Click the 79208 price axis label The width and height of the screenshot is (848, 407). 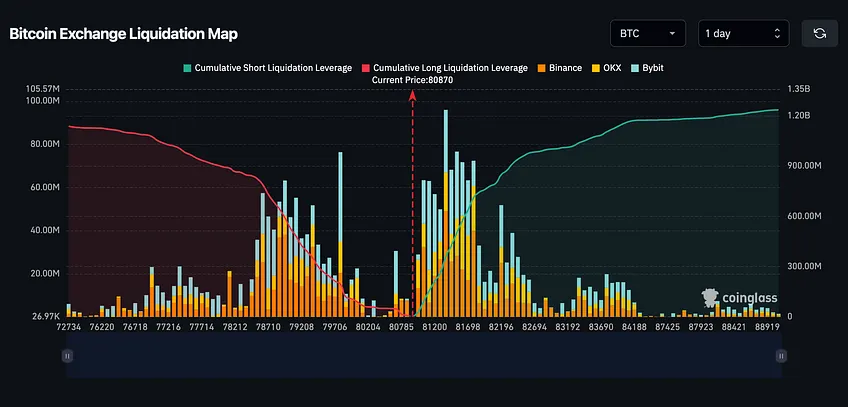302,328
